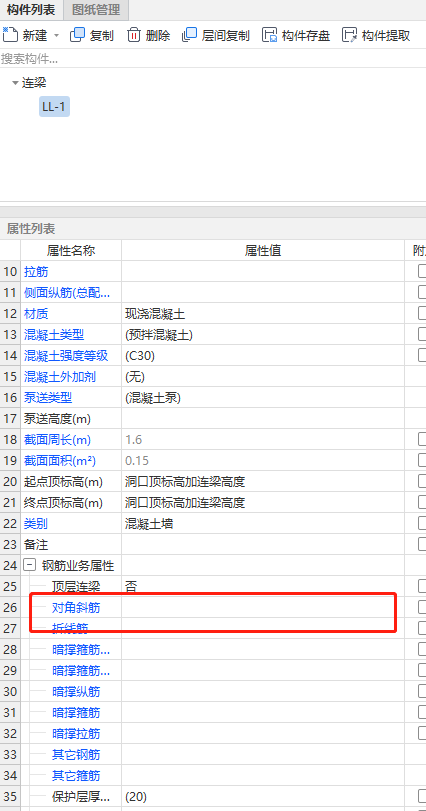Switch to the 构件列表 tab
Viewport: 426px width, 811px height.
point(31,9)
